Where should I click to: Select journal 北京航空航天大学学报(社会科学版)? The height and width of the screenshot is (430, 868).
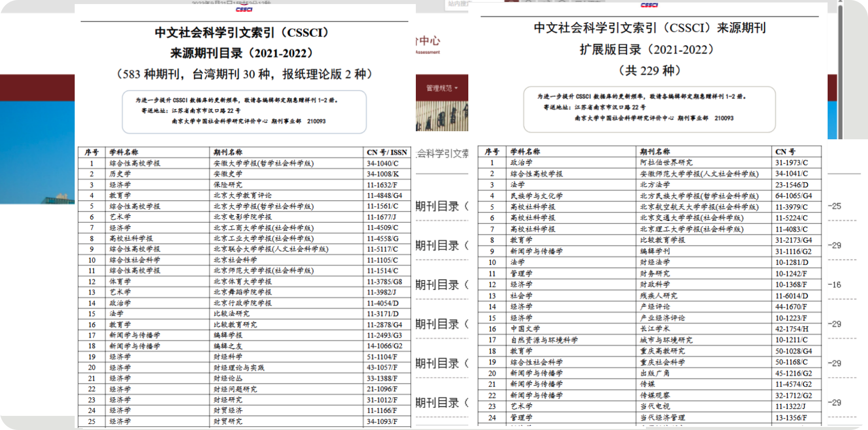tap(699, 207)
